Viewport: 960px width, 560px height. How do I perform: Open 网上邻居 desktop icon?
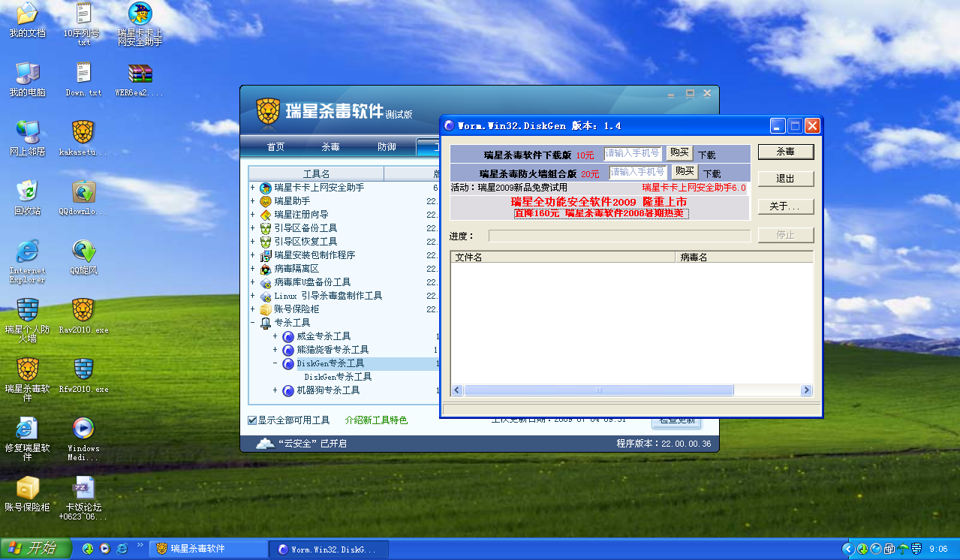tap(27, 138)
